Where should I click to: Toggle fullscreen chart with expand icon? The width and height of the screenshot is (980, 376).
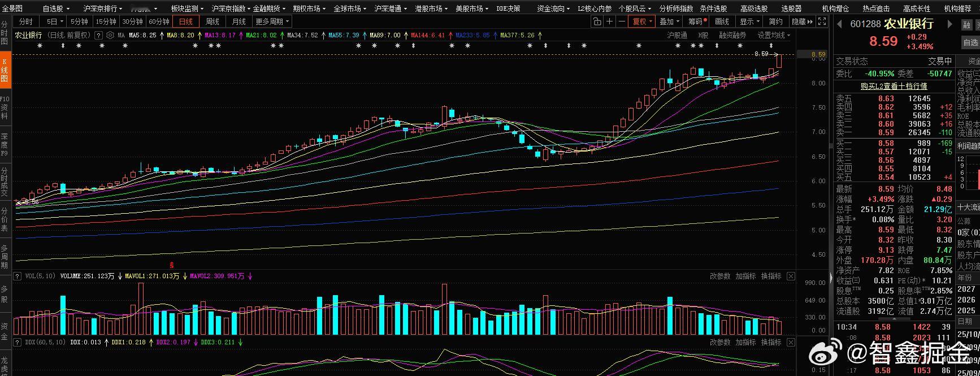pos(822,21)
